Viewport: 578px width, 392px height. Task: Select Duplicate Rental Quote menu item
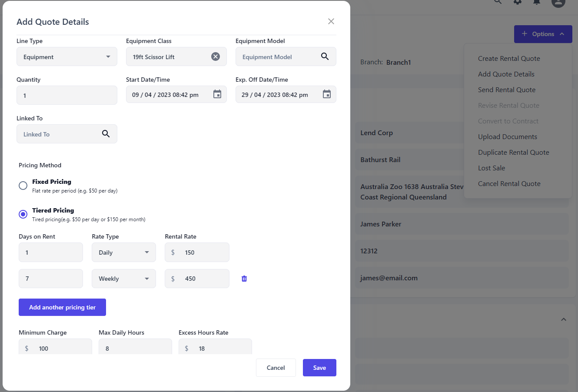pyautogui.click(x=513, y=153)
